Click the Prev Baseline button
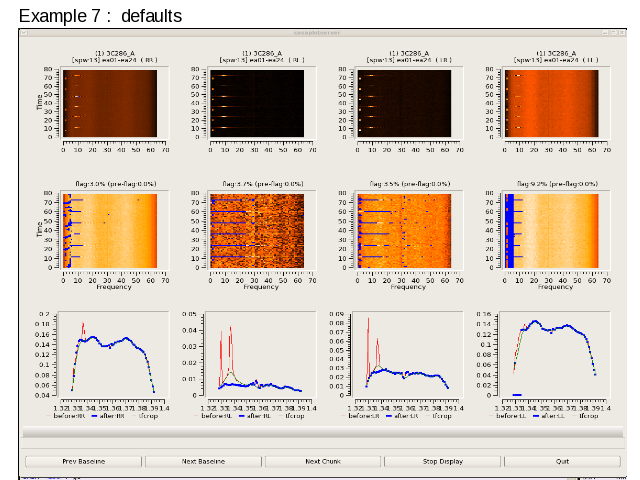Image resolution: width=640 pixels, height=480 pixels. [84, 461]
